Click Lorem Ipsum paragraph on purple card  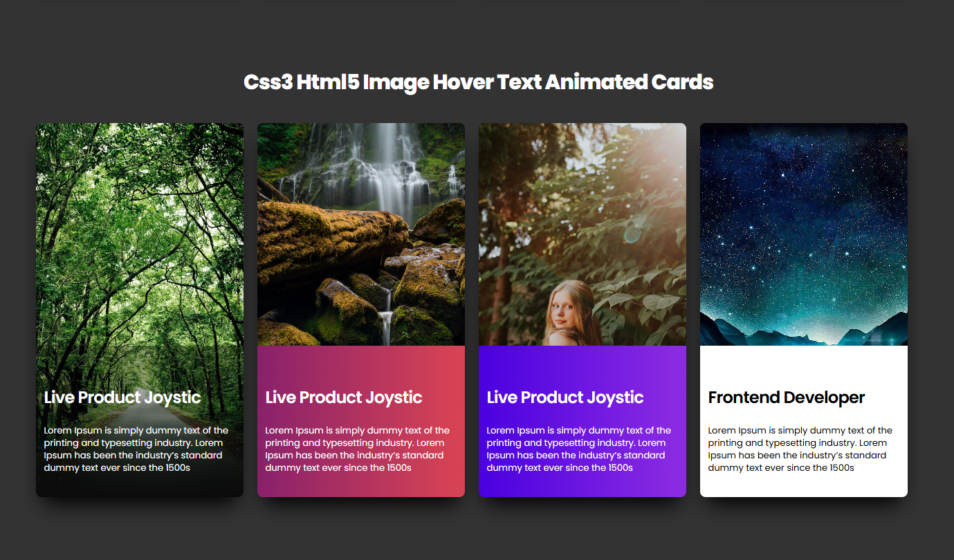[x=579, y=449]
